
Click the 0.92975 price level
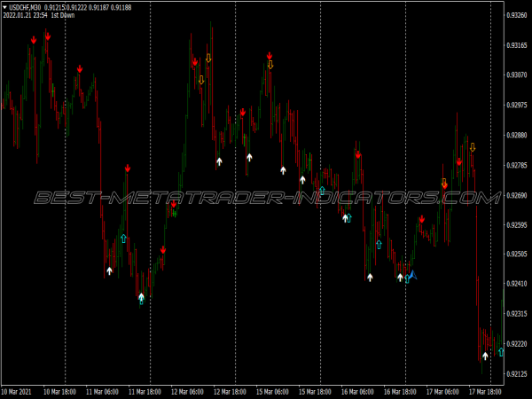[517, 105]
